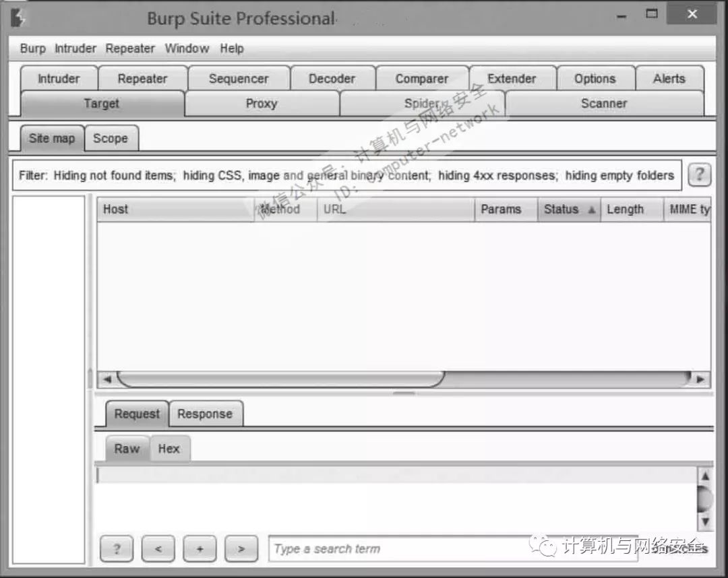The height and width of the screenshot is (578, 728).
Task: Click the Filter bar to edit filters
Action: (347, 175)
